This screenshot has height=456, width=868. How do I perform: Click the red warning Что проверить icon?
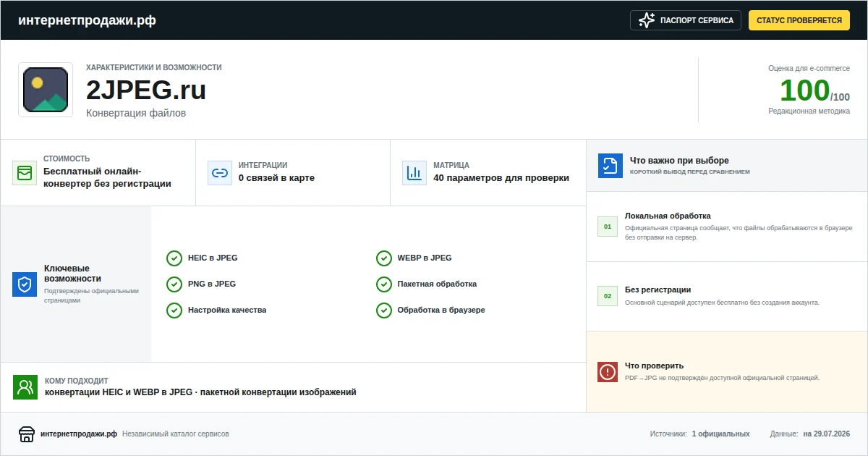[x=608, y=372]
